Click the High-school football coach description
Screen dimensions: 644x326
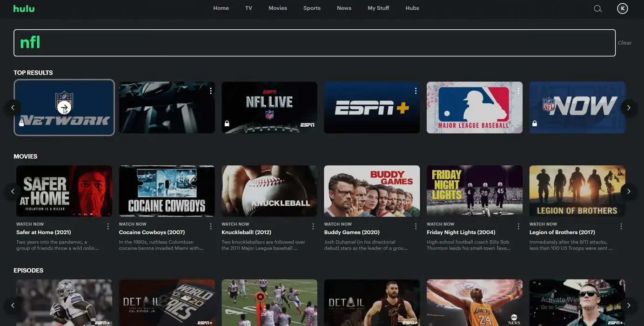469,245
